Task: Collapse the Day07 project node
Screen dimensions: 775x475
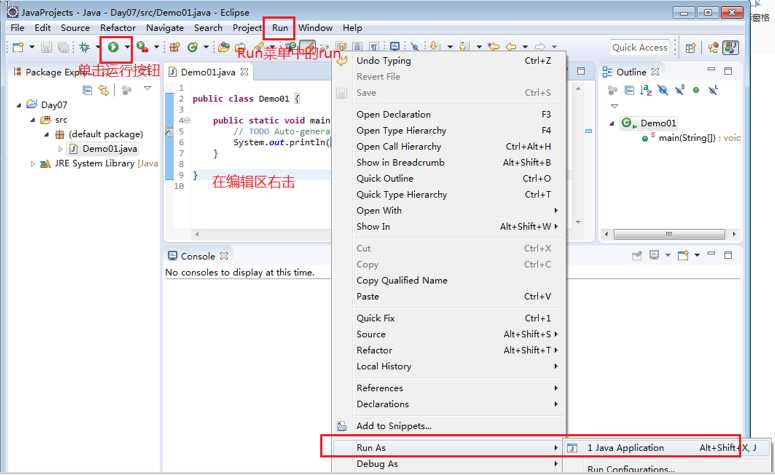Action: pyautogui.click(x=19, y=105)
